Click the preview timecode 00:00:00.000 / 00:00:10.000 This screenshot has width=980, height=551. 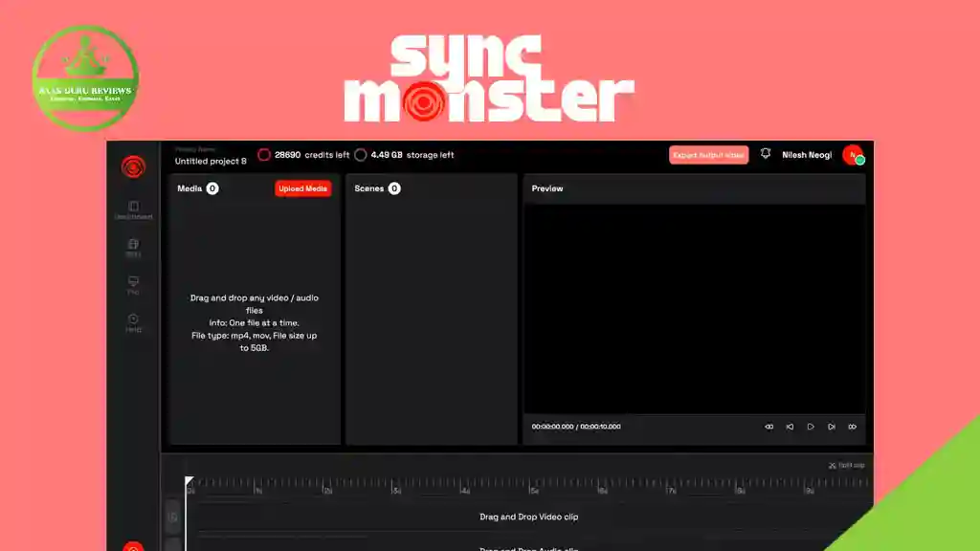tap(576, 427)
